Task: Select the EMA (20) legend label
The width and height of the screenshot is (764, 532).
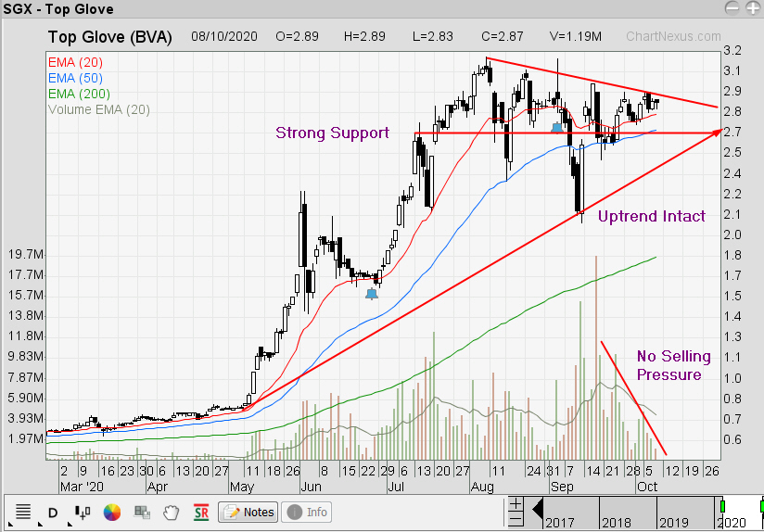Action: tap(75, 62)
